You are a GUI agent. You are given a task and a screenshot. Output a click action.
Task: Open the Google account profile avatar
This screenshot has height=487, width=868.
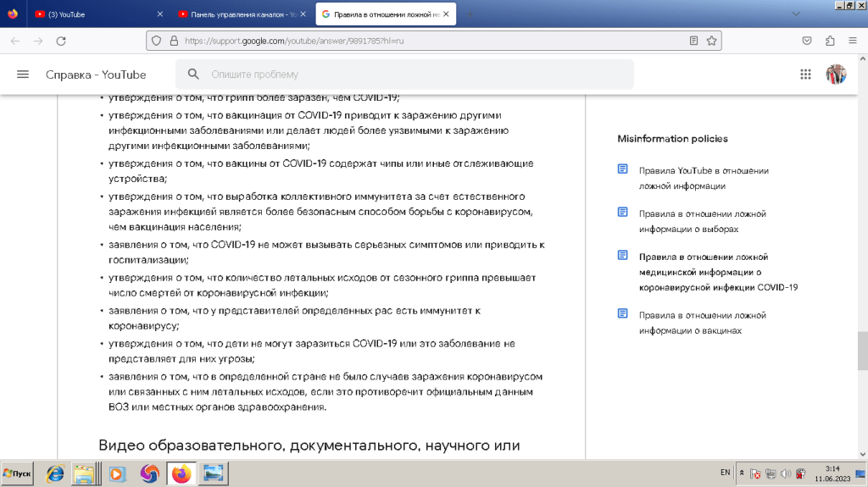click(x=836, y=75)
